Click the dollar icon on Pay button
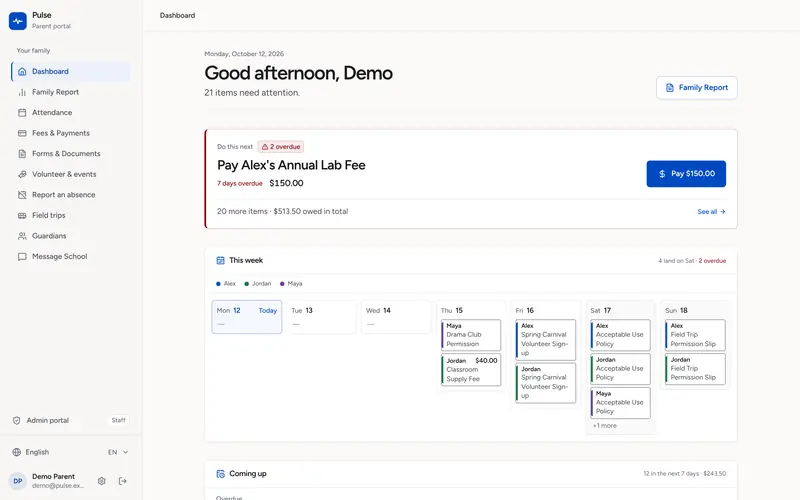800x500 pixels. [662, 174]
